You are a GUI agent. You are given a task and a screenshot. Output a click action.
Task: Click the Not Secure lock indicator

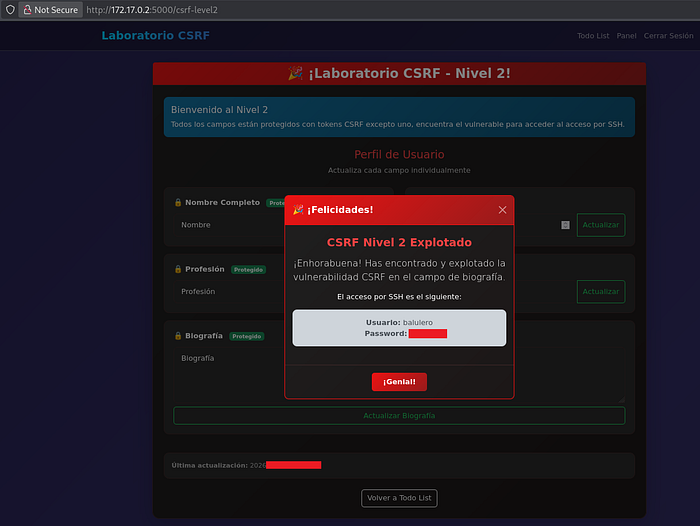50,9
